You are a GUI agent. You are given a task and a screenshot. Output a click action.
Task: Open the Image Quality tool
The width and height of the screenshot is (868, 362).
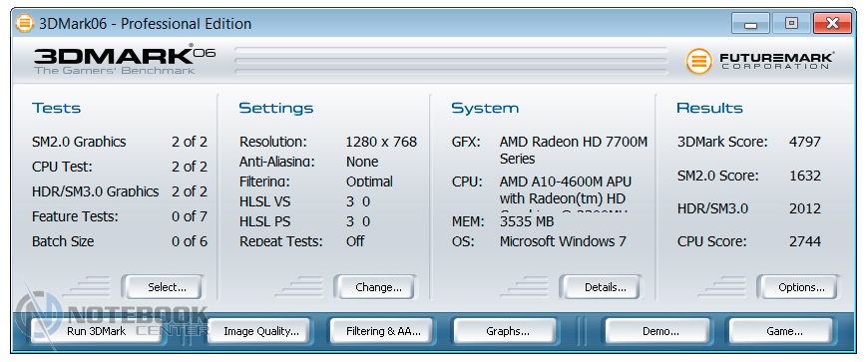(x=258, y=331)
